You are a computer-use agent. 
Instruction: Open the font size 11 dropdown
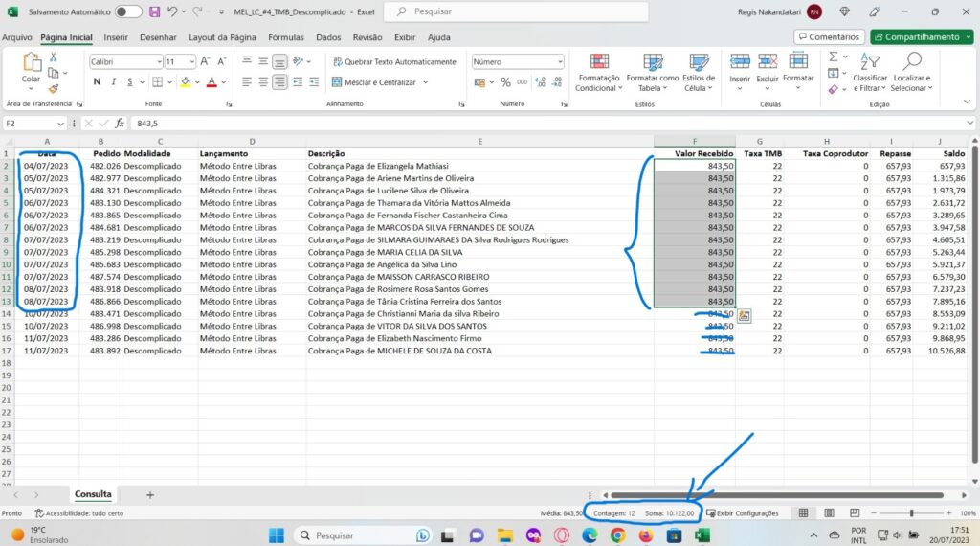click(x=191, y=61)
